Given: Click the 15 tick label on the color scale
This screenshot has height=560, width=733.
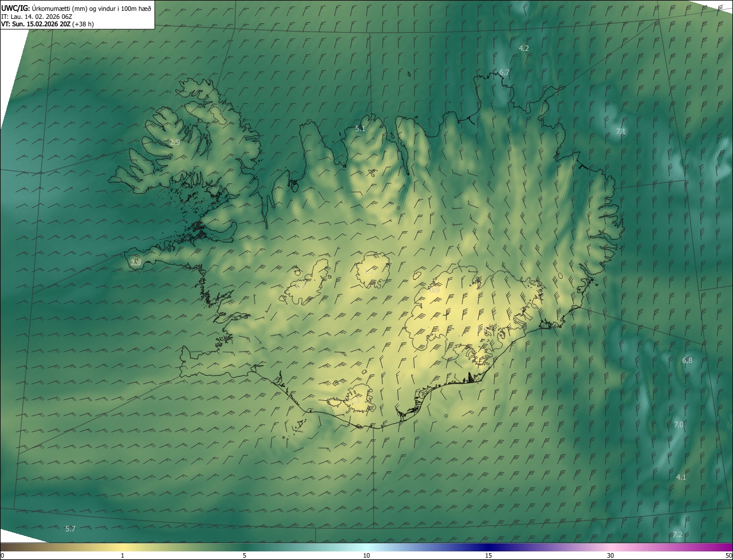Looking at the screenshot, I should tap(488, 555).
